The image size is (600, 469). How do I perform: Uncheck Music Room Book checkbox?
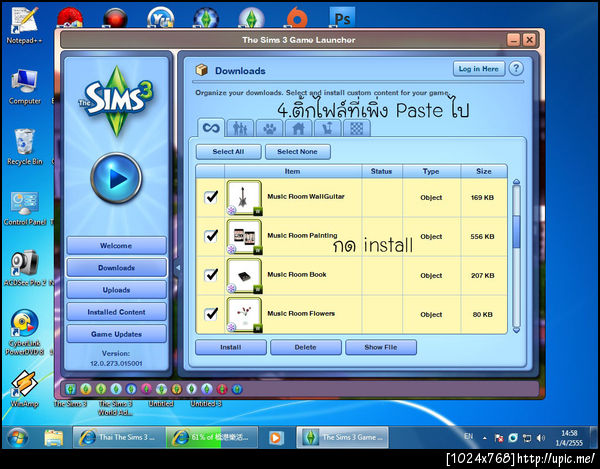[211, 275]
